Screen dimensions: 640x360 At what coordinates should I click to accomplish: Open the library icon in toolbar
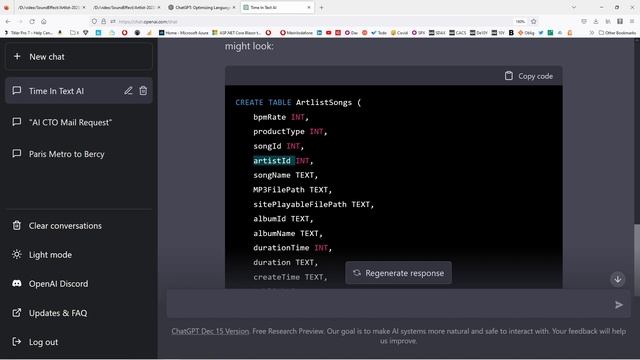[x=608, y=21]
